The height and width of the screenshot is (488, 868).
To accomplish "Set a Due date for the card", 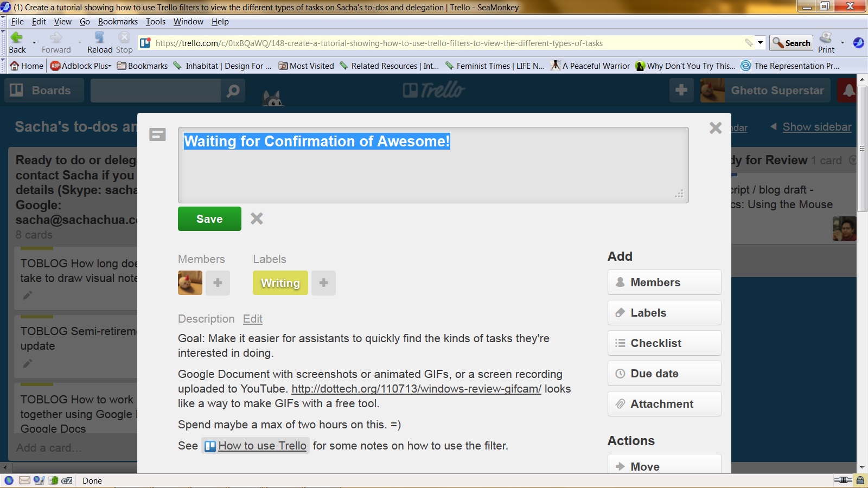I will click(664, 373).
